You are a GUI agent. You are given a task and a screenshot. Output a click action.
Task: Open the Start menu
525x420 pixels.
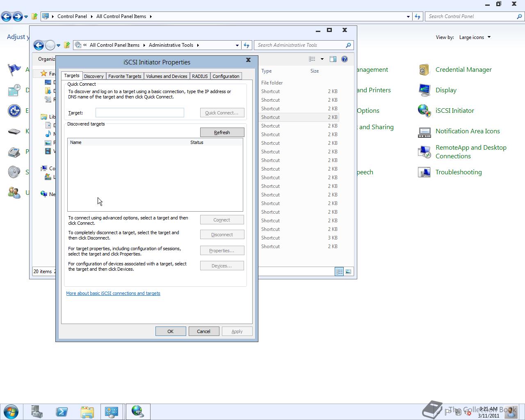[11, 411]
